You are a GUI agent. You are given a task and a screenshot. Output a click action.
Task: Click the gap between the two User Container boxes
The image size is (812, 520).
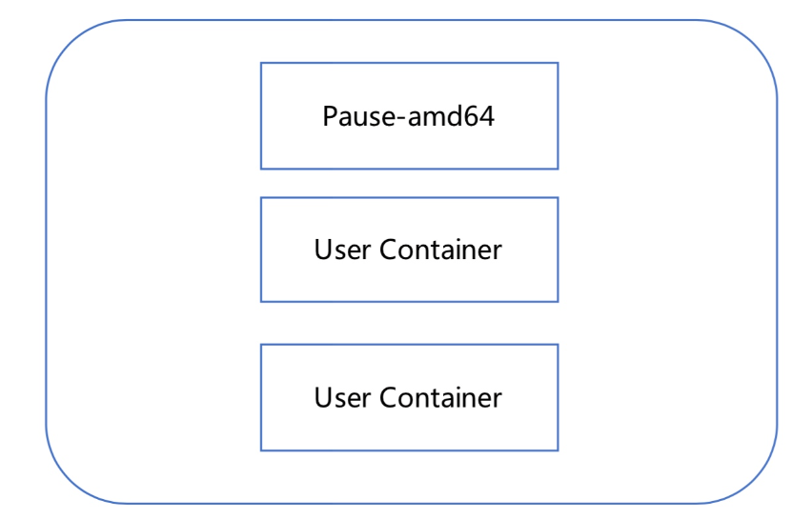[x=409, y=323]
